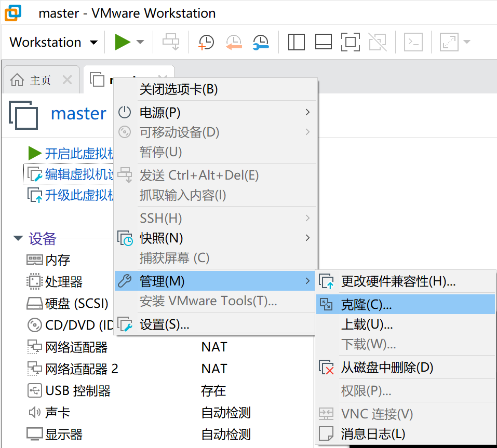Open the stretch display dropdown arrow
This screenshot has width=497, height=448.
[x=466, y=42]
